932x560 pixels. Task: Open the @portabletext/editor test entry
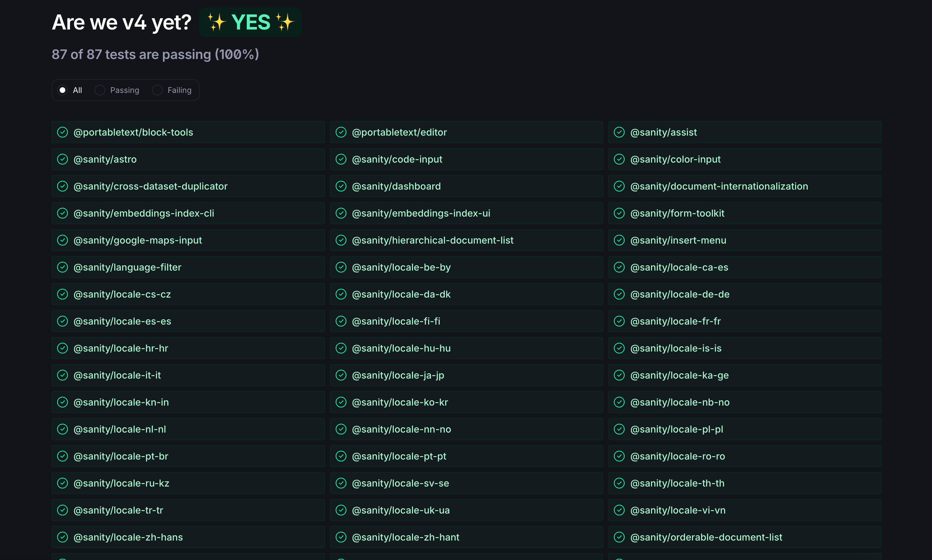[x=399, y=132]
